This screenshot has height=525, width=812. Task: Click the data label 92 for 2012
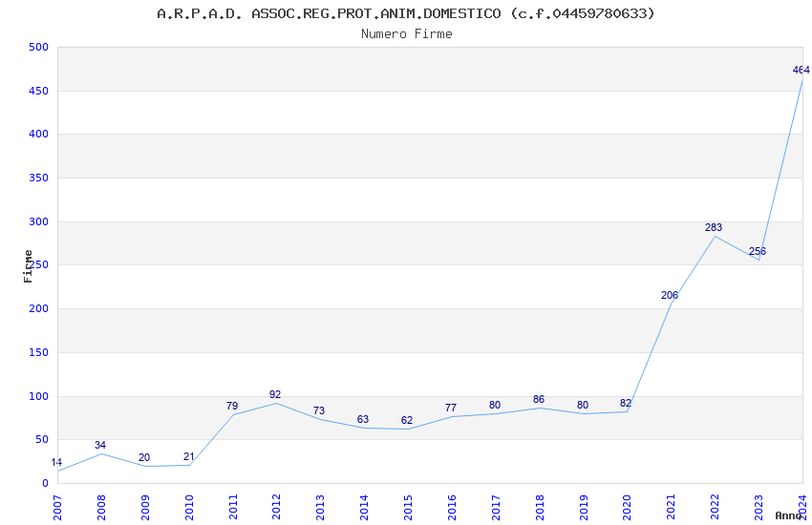coord(275,394)
